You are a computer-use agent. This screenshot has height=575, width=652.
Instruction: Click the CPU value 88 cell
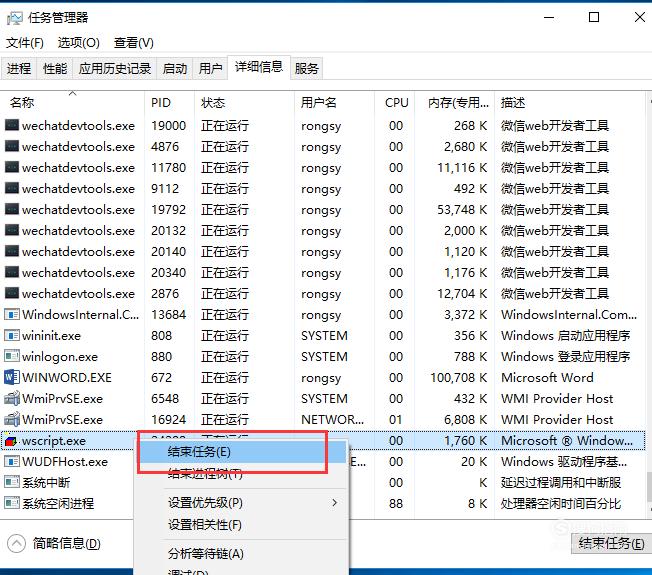396,503
